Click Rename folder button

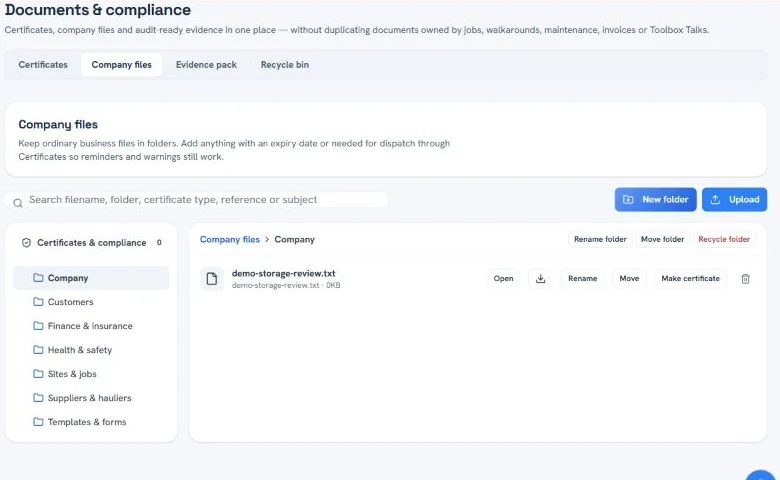click(600, 239)
